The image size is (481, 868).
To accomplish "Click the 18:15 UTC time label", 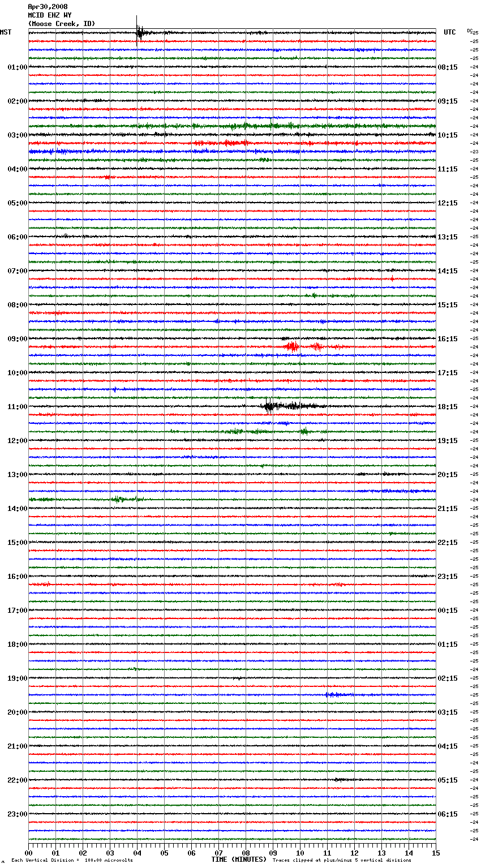I will 448,407.
